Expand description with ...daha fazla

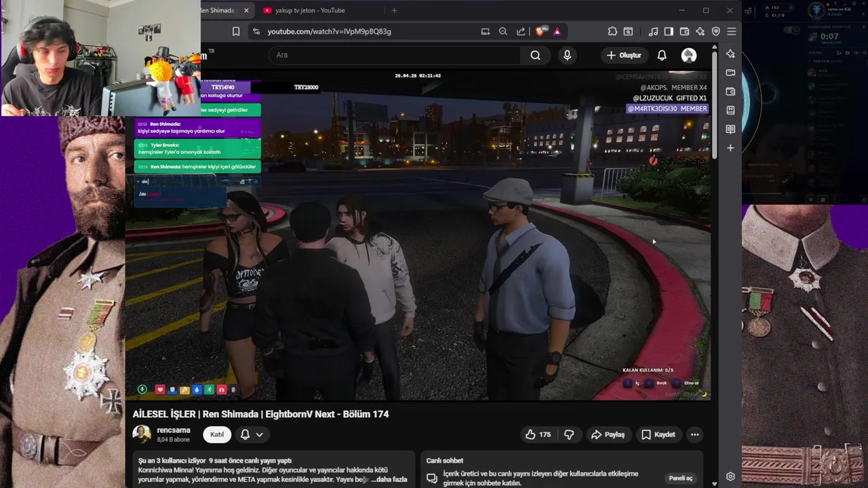pyautogui.click(x=389, y=479)
